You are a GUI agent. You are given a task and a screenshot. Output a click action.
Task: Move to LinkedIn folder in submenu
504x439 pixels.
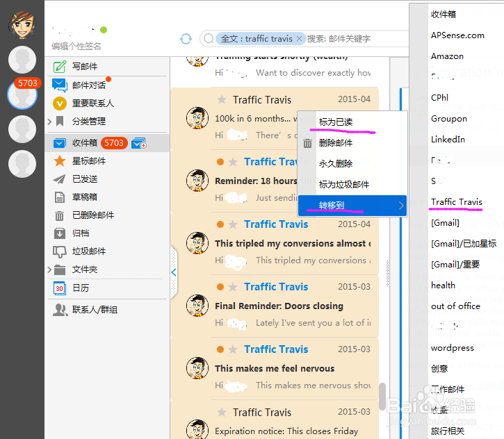[x=448, y=140]
